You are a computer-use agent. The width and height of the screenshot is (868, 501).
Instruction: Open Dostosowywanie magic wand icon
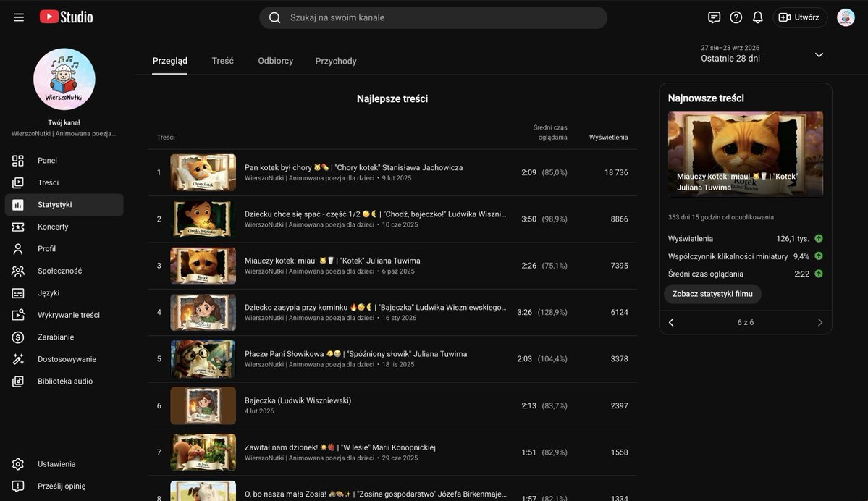coord(17,359)
